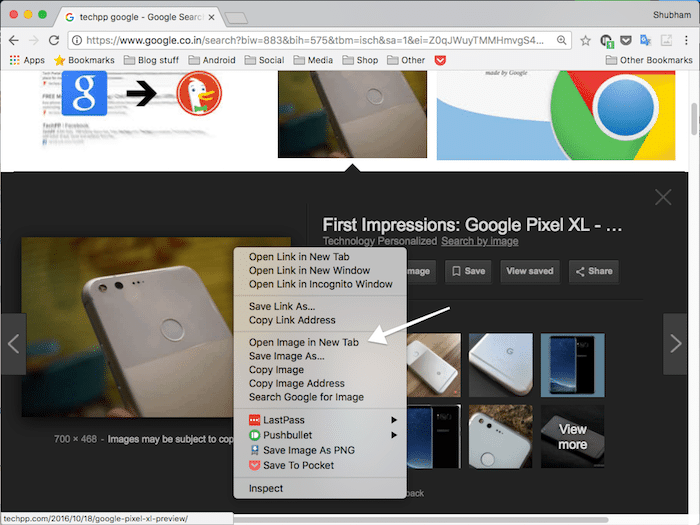Choose Save Image As… in context menu

pyautogui.click(x=320, y=356)
